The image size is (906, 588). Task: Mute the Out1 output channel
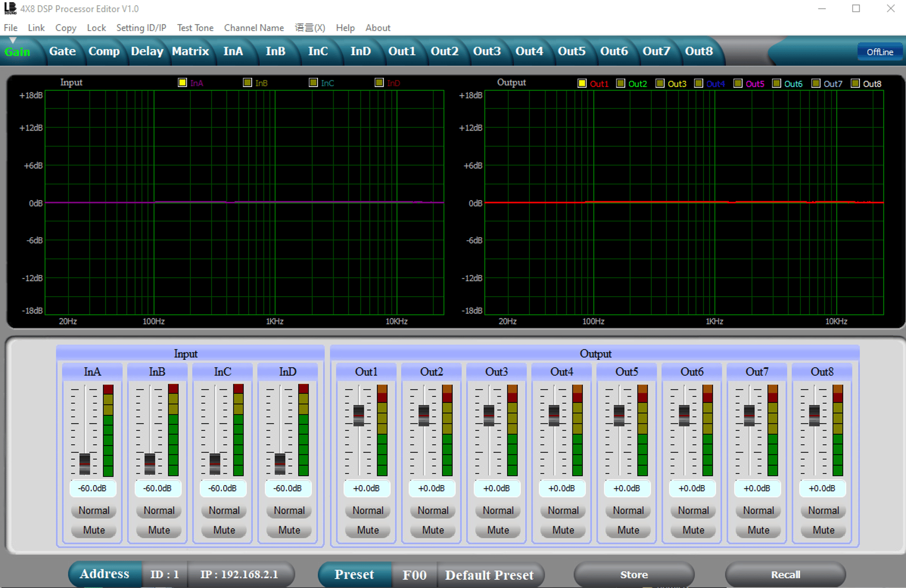click(368, 530)
